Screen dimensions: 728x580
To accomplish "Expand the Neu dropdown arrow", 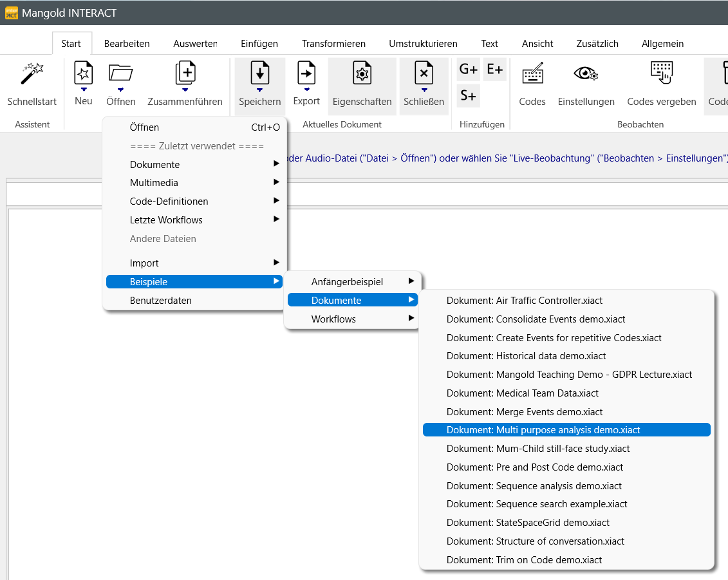I will pyautogui.click(x=84, y=89).
